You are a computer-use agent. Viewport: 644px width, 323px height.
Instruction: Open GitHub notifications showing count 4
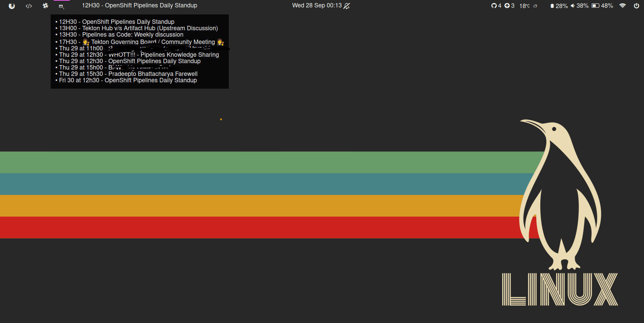(496, 6)
